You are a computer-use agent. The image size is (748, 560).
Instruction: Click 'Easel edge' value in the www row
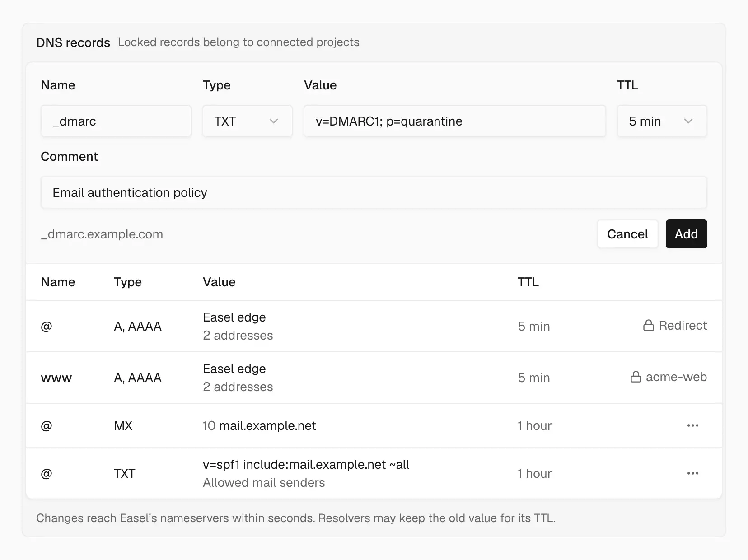(x=234, y=369)
